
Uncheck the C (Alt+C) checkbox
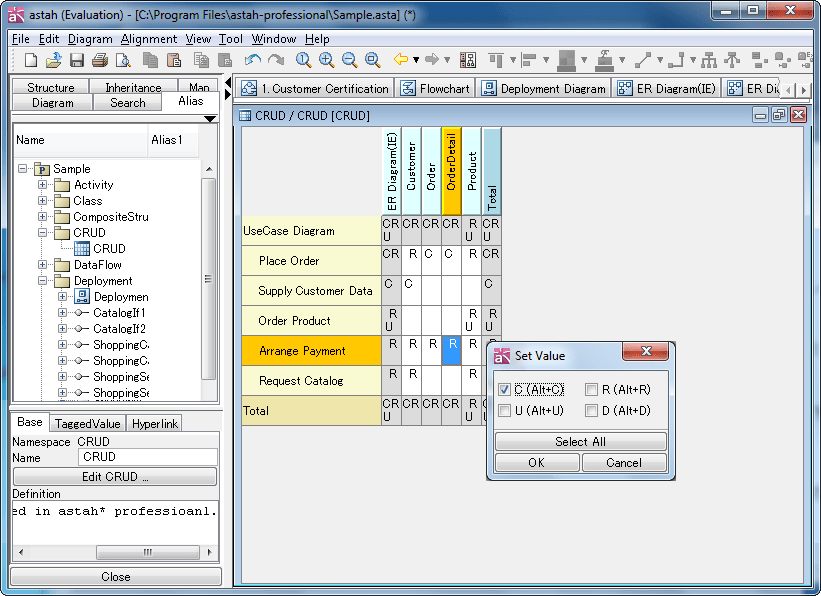[x=505, y=390]
